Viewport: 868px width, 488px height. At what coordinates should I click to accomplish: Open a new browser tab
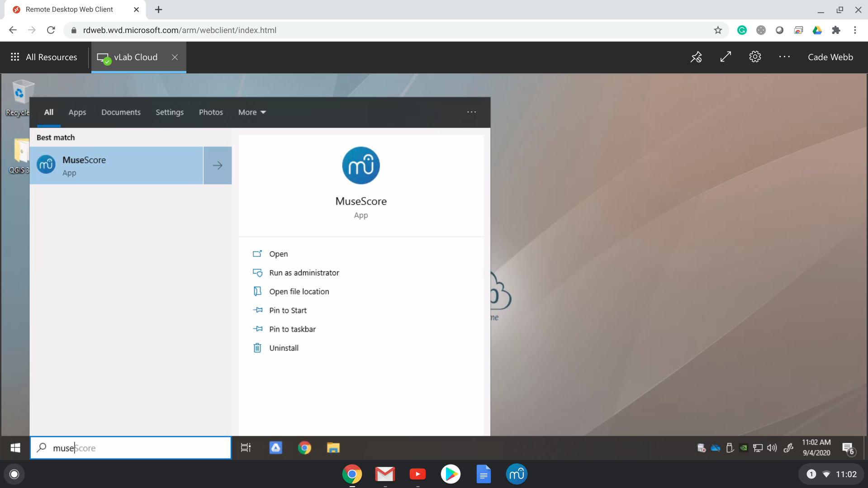point(158,9)
